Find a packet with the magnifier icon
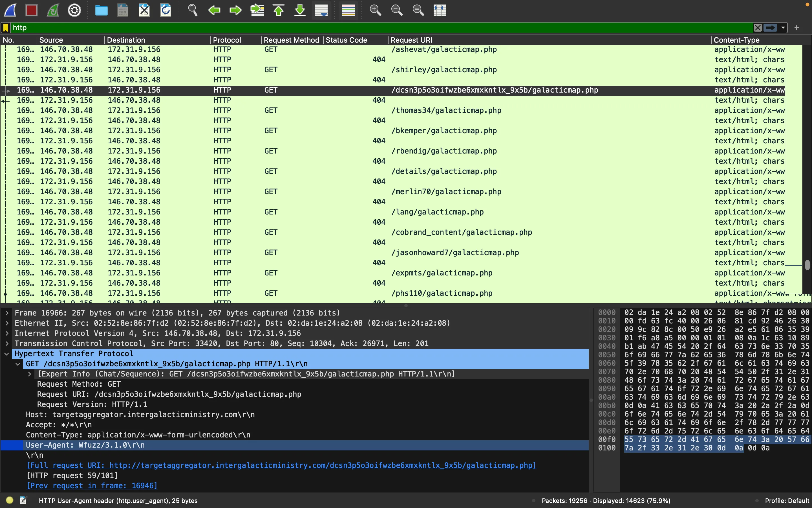 coord(193,10)
